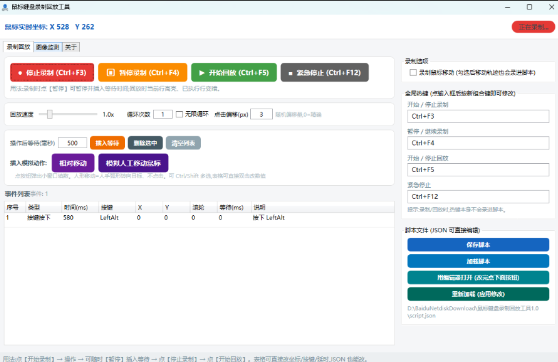Select event row 1 with LeftAlt
This screenshot has width=558, height=362.
point(199,217)
